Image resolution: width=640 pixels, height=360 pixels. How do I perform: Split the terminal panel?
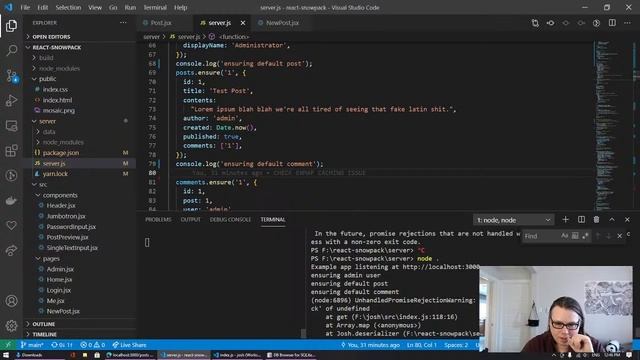point(581,220)
